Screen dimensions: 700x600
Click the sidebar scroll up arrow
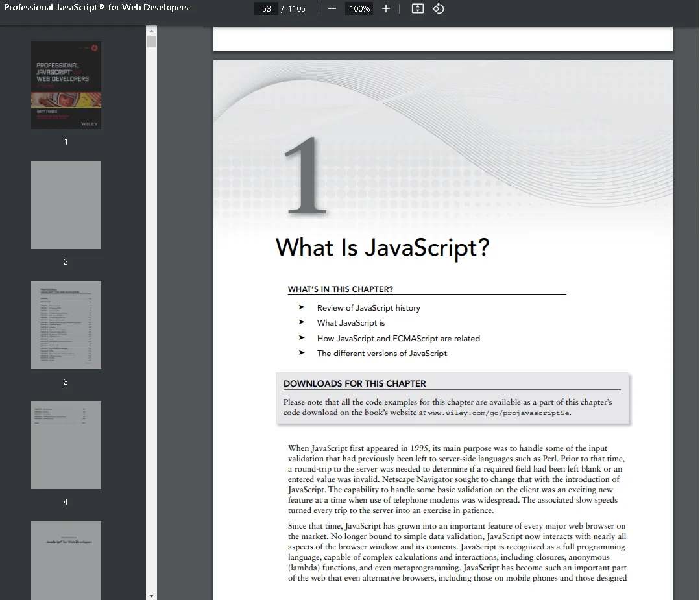152,30
